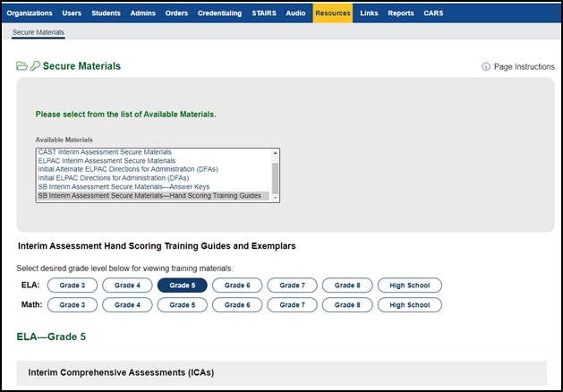Open Page Instructions link
563x392 pixels.
click(x=525, y=67)
